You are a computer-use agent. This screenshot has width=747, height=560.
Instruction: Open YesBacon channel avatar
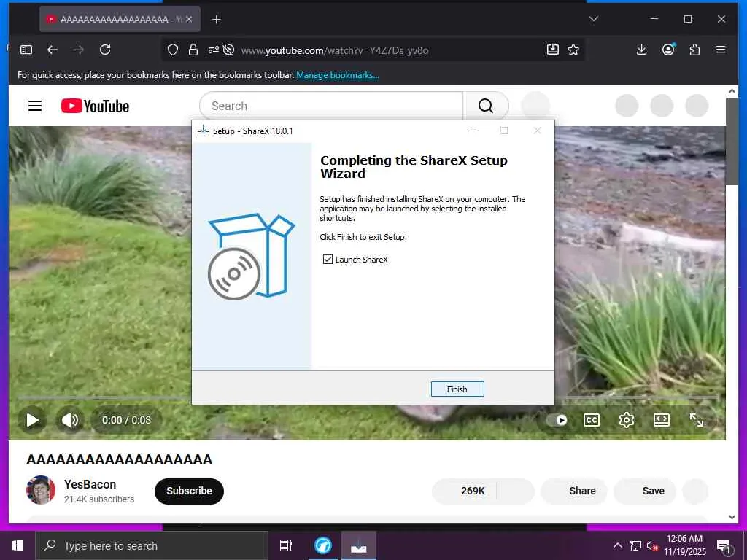pos(41,490)
